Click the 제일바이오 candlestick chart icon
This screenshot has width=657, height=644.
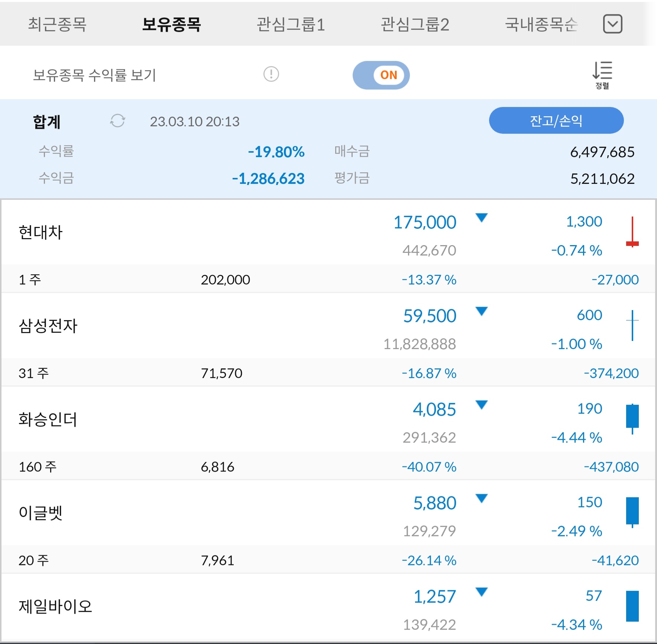pos(632,606)
